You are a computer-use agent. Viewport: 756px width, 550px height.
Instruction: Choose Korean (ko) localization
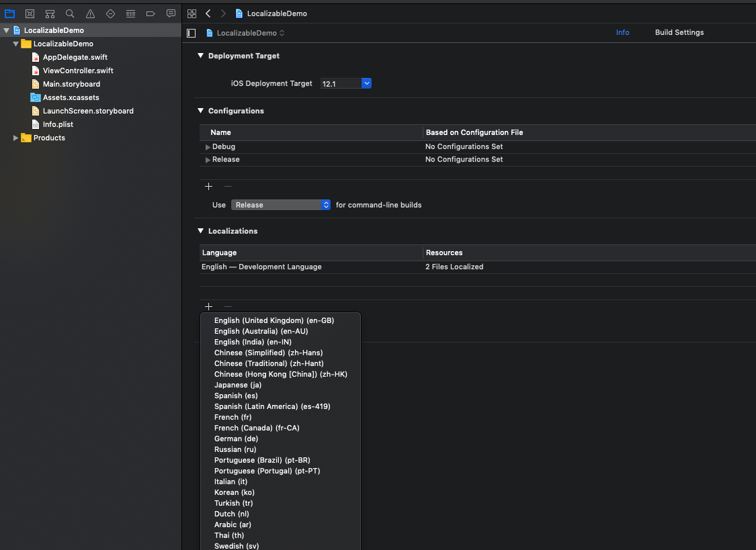point(280,493)
